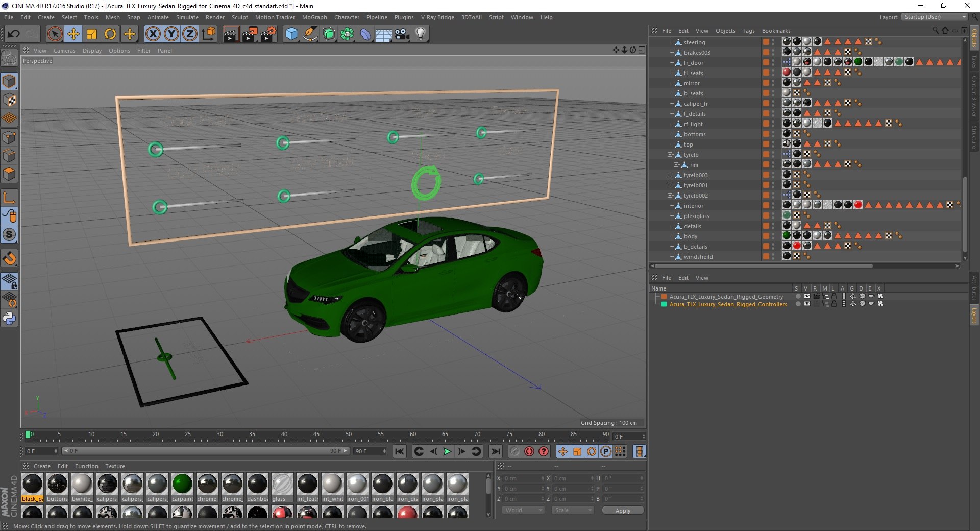
Task: Open Edit Render Settings icon
Action: [x=268, y=34]
